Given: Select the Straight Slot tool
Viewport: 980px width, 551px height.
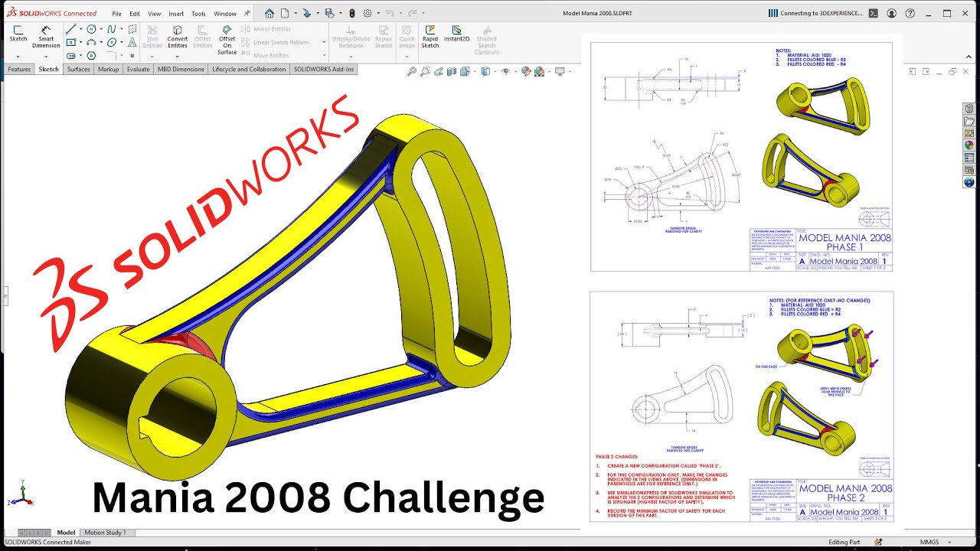Looking at the screenshot, I should pyautogui.click(x=70, y=56).
